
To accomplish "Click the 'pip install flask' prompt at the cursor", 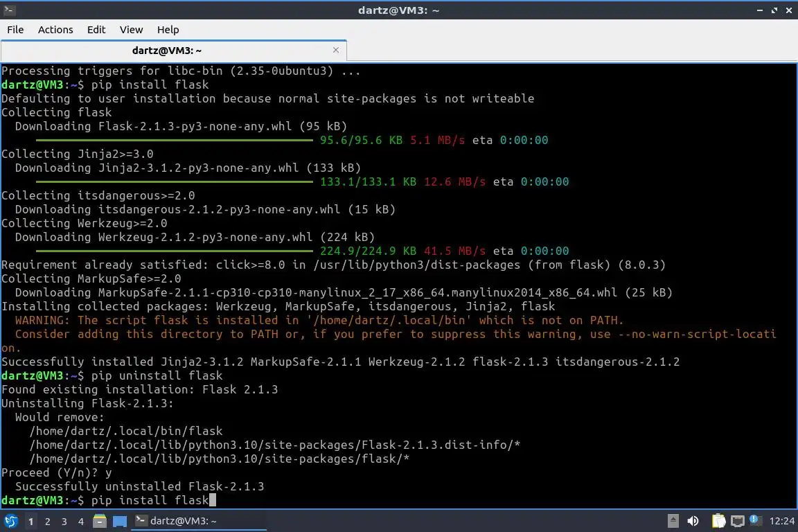I will [150, 500].
